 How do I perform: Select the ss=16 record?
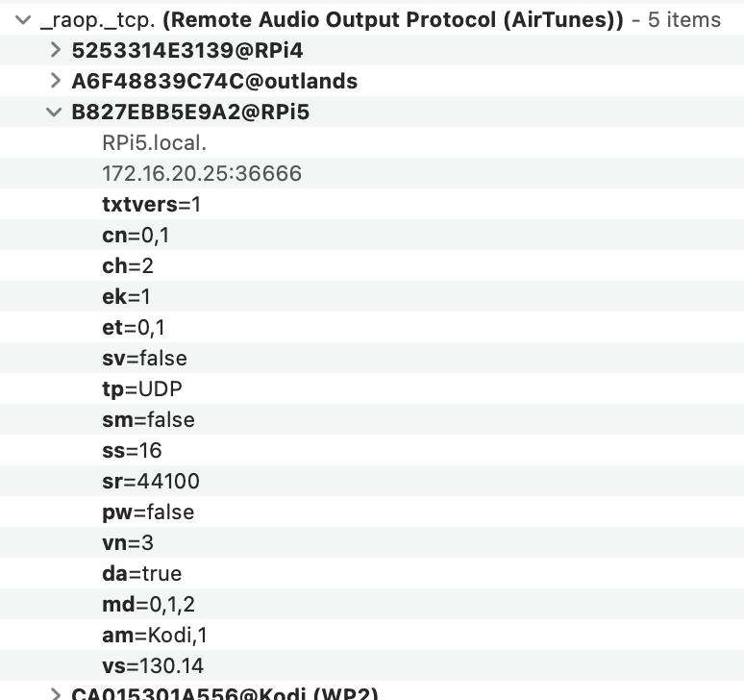point(372,450)
